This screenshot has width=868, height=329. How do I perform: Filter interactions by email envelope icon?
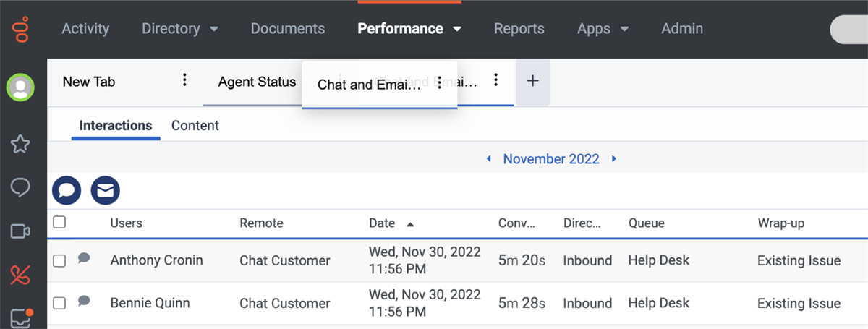tap(106, 190)
